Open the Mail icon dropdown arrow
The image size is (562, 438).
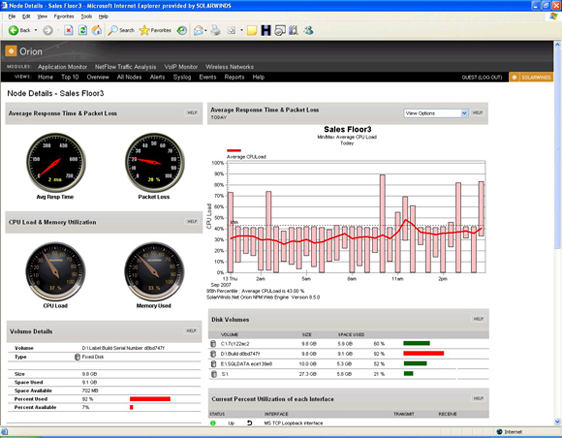click(205, 30)
